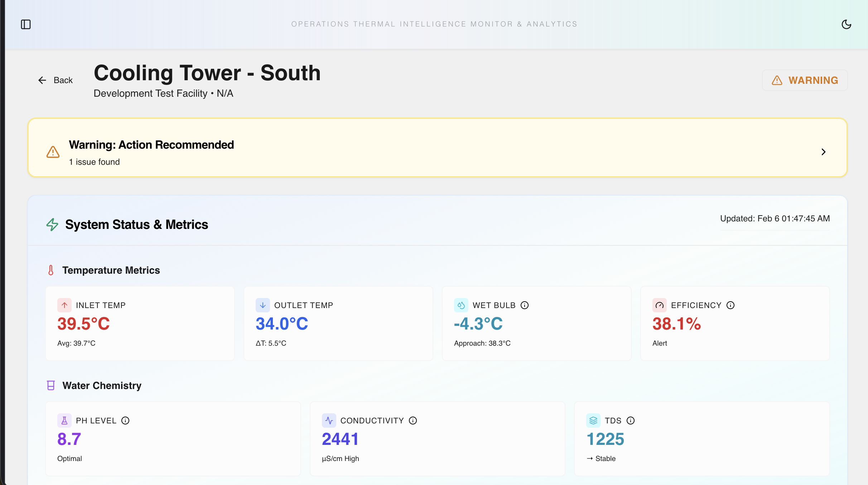Click the System Status lightning bolt icon
Image resolution: width=868 pixels, height=485 pixels.
pos(52,225)
